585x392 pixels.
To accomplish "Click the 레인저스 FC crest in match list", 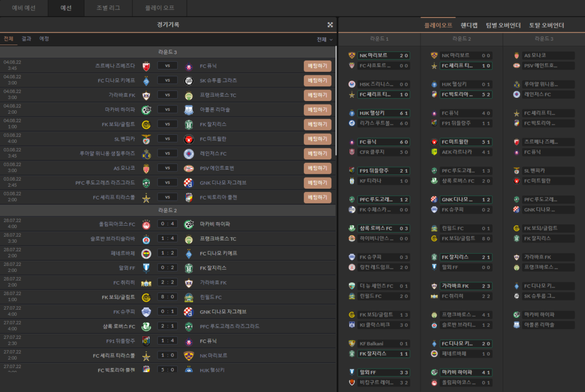I will (189, 154).
